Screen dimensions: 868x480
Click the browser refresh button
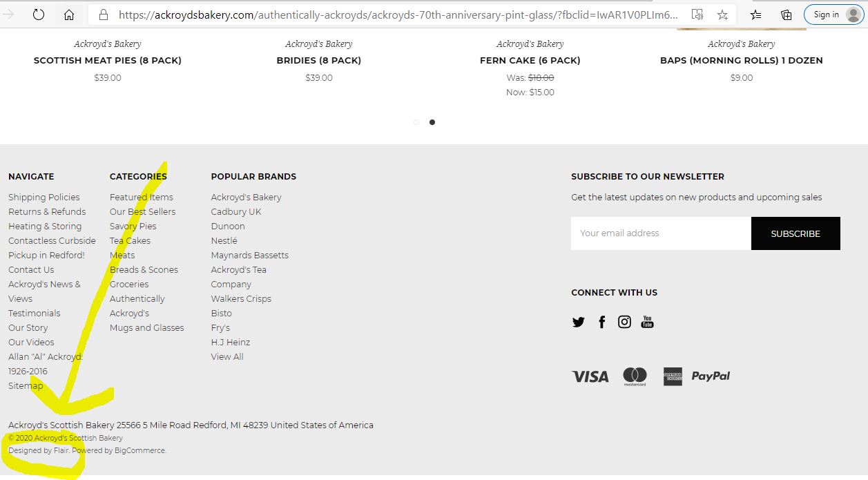tap(39, 15)
